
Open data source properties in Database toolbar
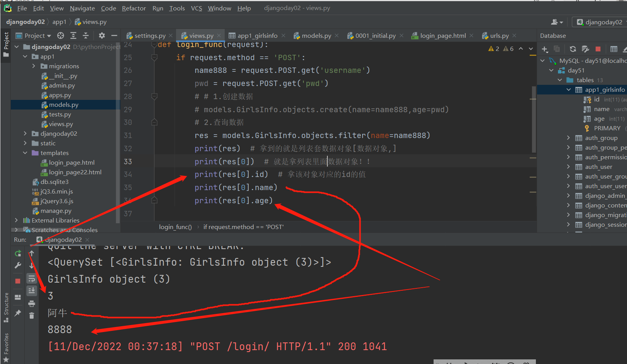pyautogui.click(x=585, y=49)
